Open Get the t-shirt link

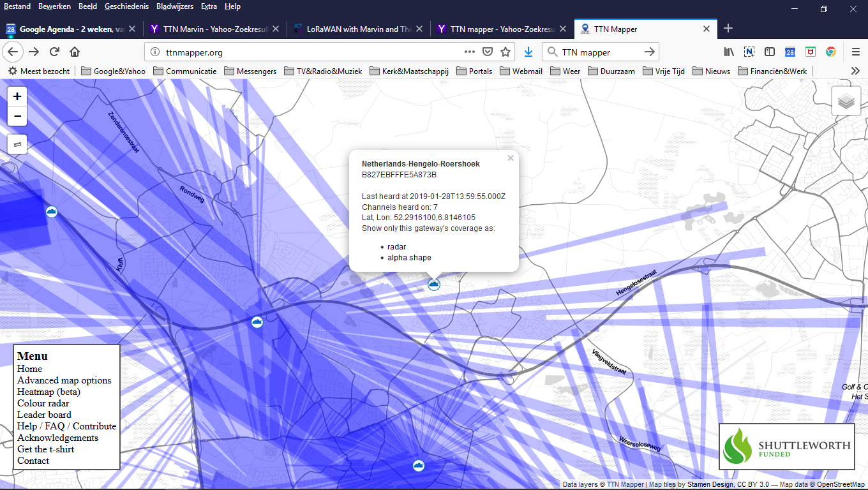[x=45, y=449]
